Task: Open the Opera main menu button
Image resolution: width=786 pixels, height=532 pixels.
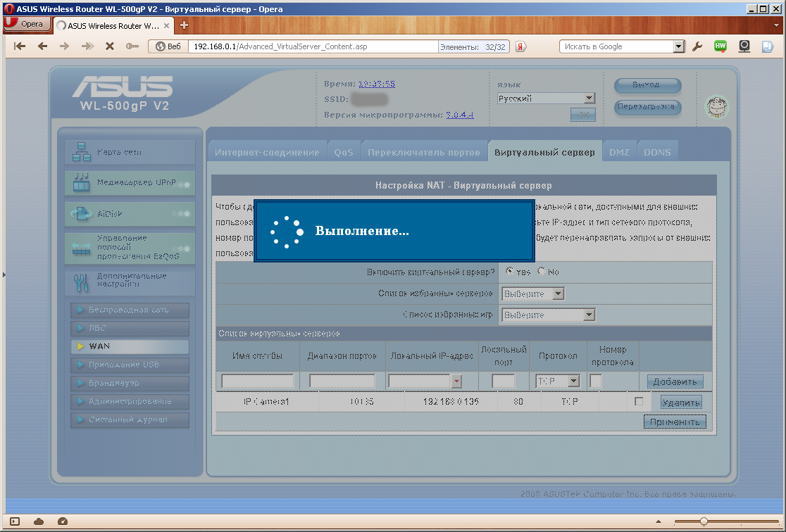Action: 27,24
